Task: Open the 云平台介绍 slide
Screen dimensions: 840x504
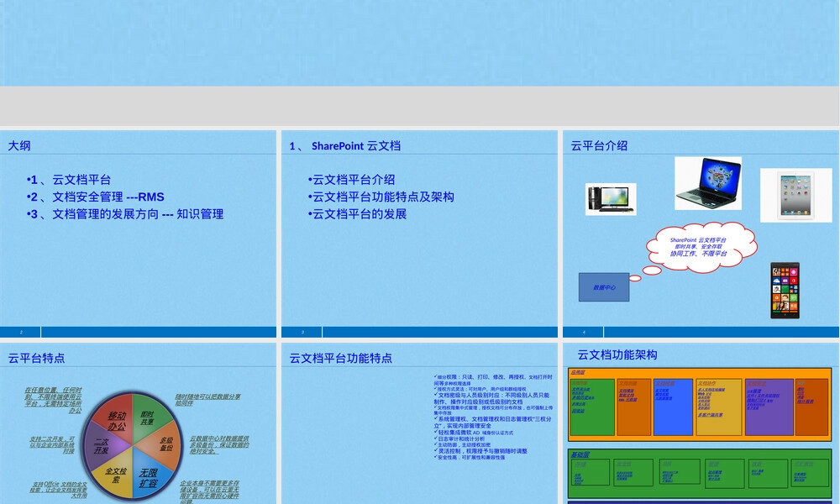Action: [701, 234]
